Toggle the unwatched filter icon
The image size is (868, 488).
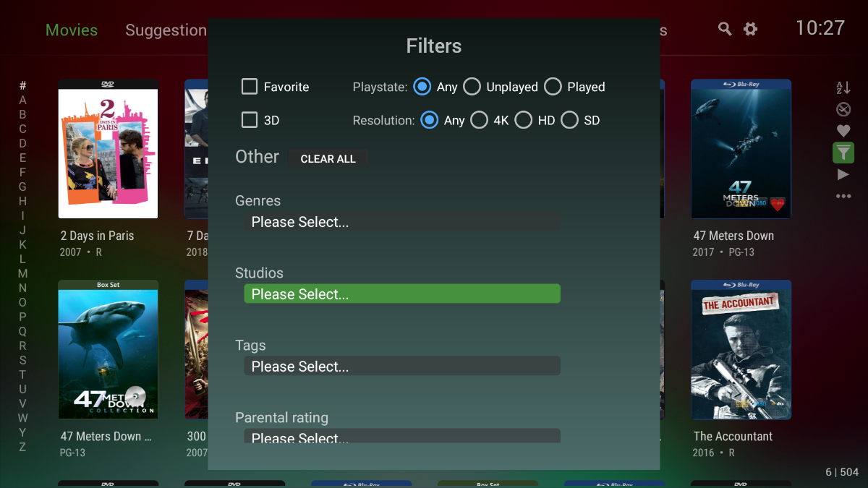coord(843,109)
